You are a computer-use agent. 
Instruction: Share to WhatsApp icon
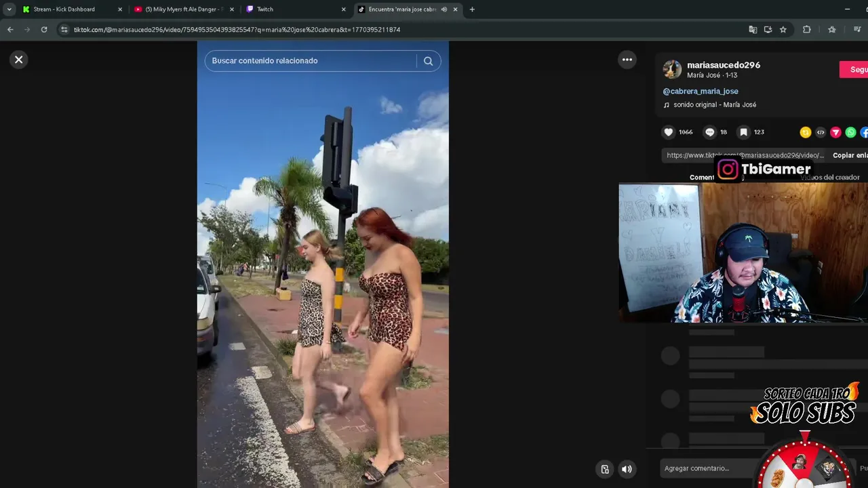pyautogui.click(x=850, y=132)
